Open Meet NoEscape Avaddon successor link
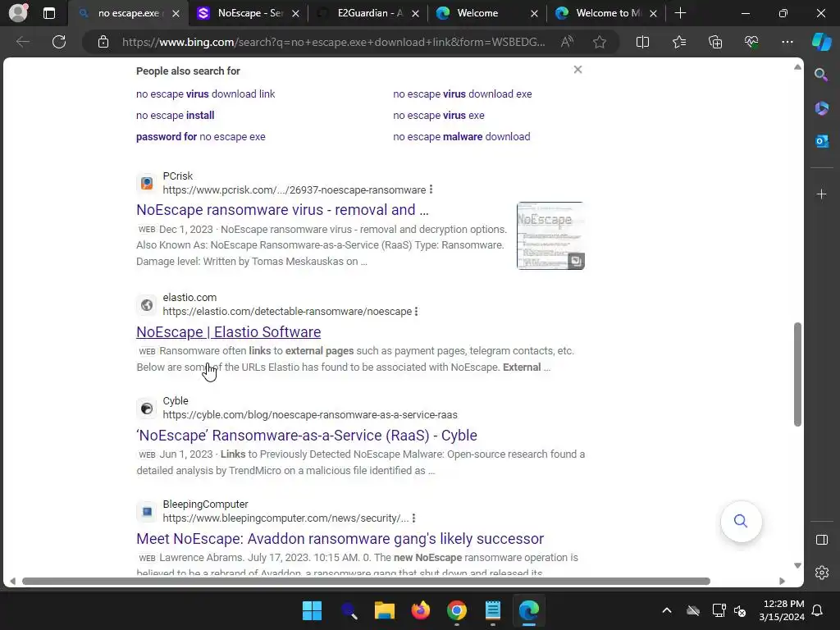The width and height of the screenshot is (840, 630). tap(340, 538)
